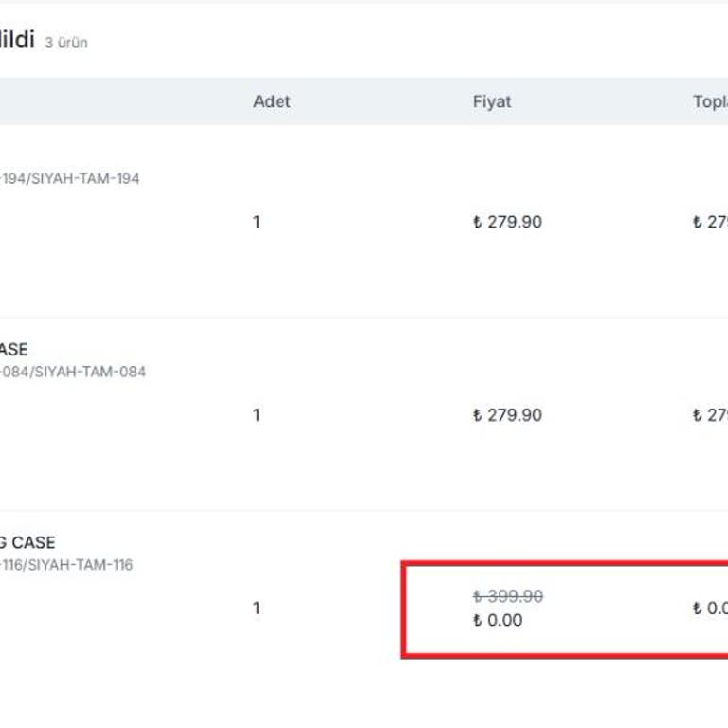This screenshot has height=728, width=728.
Task: Click quantity 1 in the SIYAH-TAM-084 row
Action: click(256, 415)
